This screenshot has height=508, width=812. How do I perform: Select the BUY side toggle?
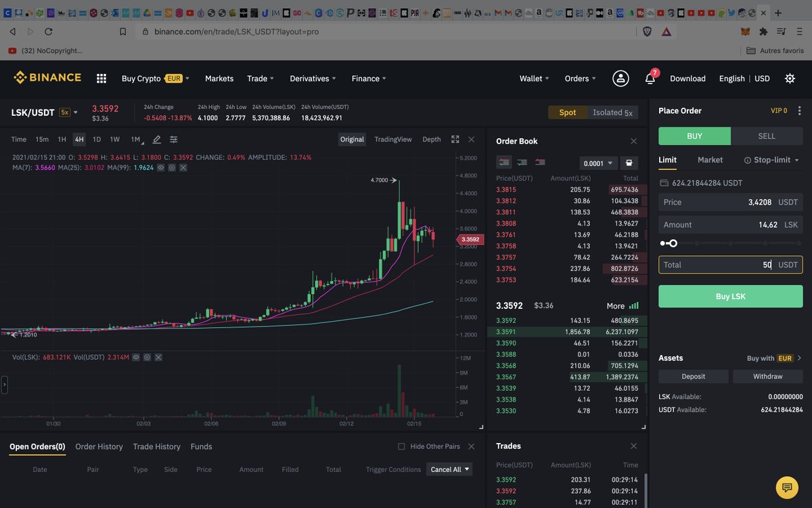pos(694,136)
